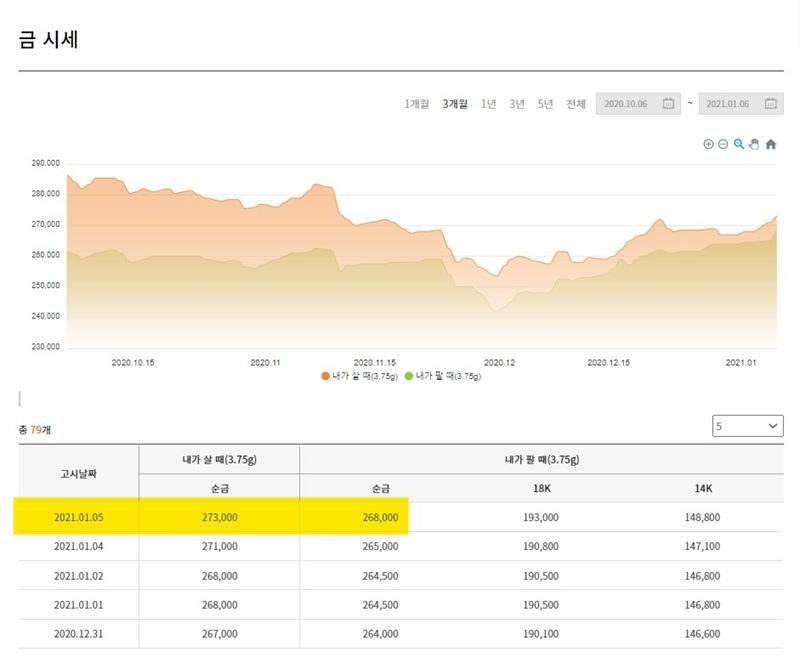Click the 265,000 sell price cell
Screen dimensions: 800x663
click(380, 546)
